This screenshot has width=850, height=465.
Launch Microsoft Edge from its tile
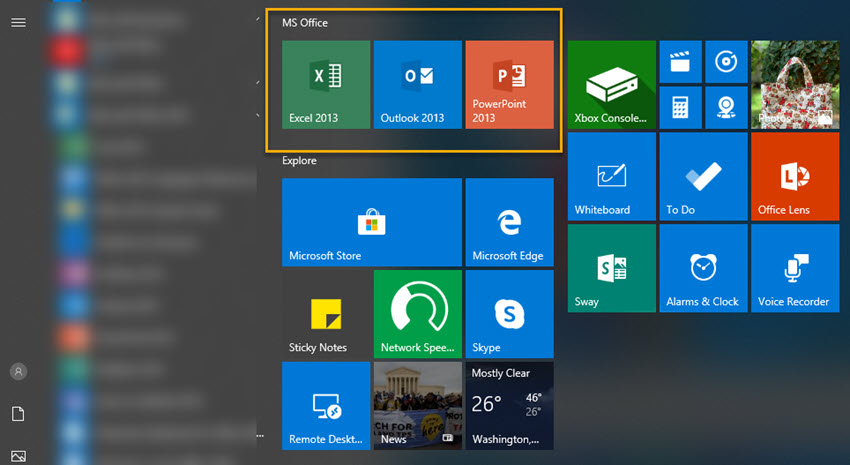[509, 222]
